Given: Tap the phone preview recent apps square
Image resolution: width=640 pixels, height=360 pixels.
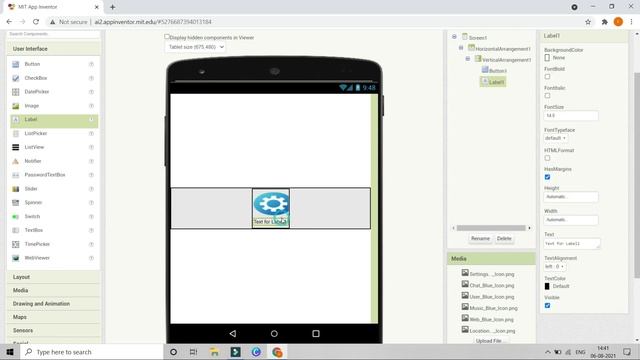Looking at the screenshot, I should pyautogui.click(x=316, y=333).
